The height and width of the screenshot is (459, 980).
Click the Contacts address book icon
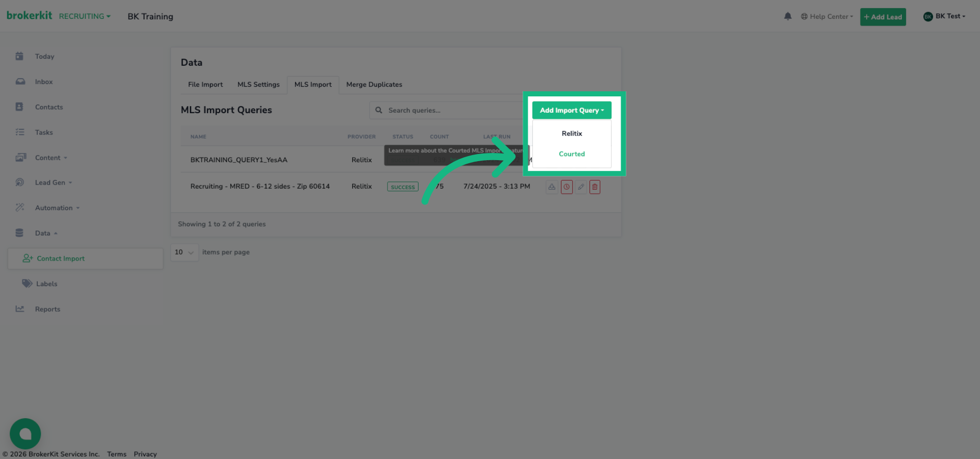click(x=19, y=107)
